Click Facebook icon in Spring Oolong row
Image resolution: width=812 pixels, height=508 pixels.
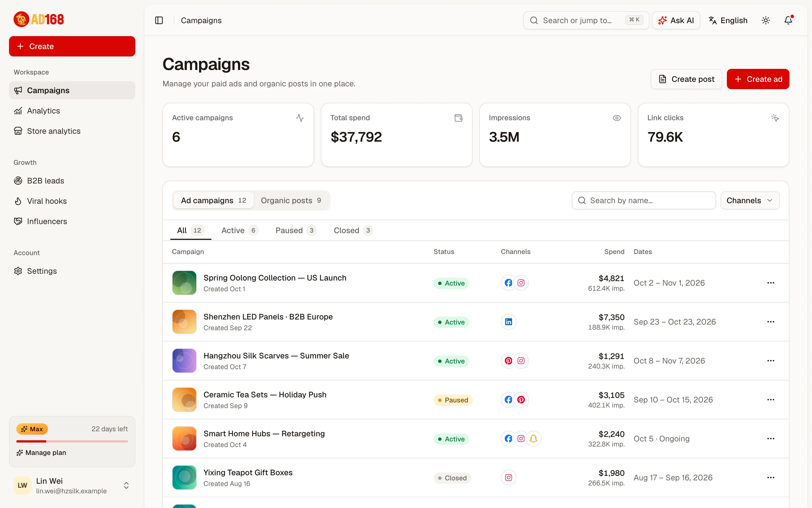pyautogui.click(x=508, y=283)
